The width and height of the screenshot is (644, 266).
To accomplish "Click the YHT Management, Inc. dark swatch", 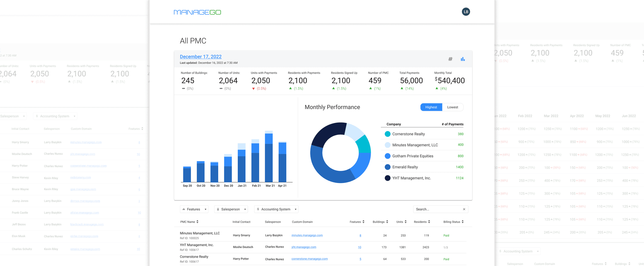I will click(x=387, y=178).
